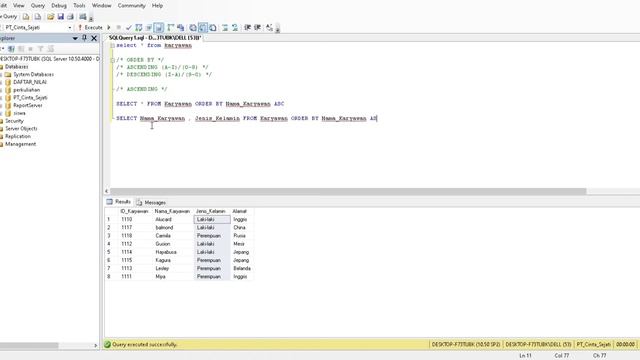640x360 pixels.
Task: Select the Management folder
Action: point(20,144)
